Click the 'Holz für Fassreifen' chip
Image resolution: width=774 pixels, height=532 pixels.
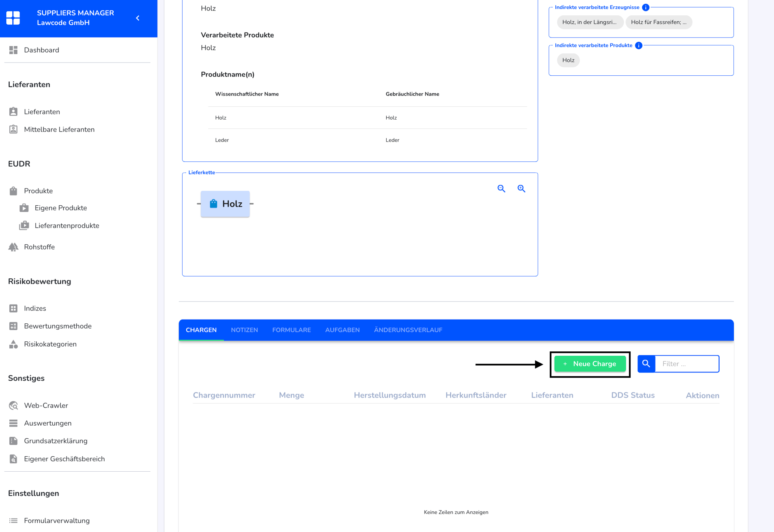point(658,22)
